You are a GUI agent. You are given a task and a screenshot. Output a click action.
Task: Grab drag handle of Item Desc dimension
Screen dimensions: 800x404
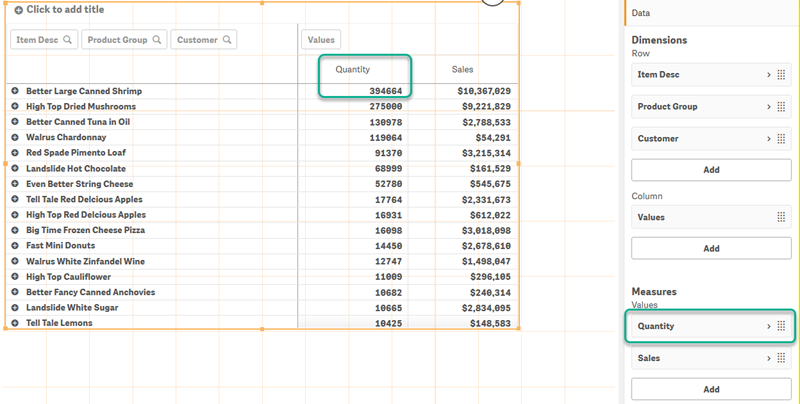(781, 74)
